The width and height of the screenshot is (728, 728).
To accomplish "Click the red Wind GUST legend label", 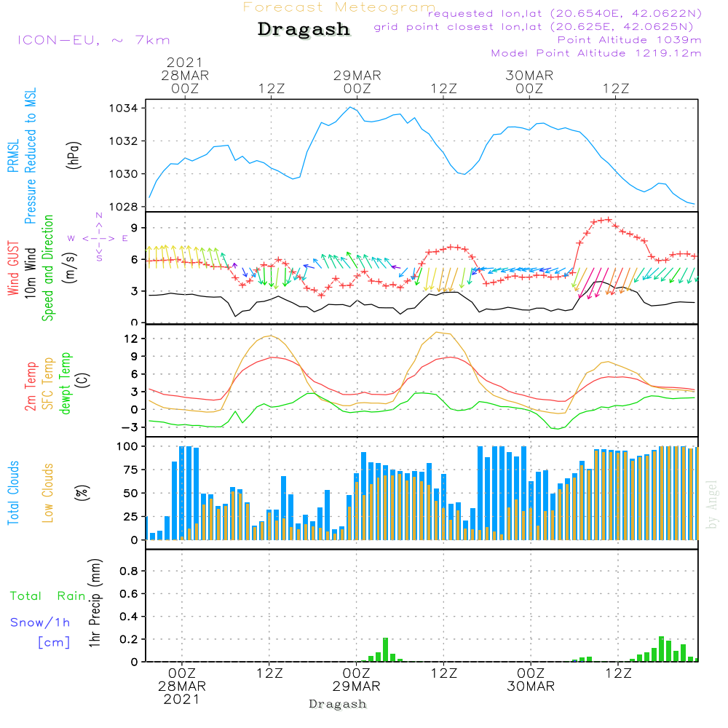I will [x=13, y=269].
